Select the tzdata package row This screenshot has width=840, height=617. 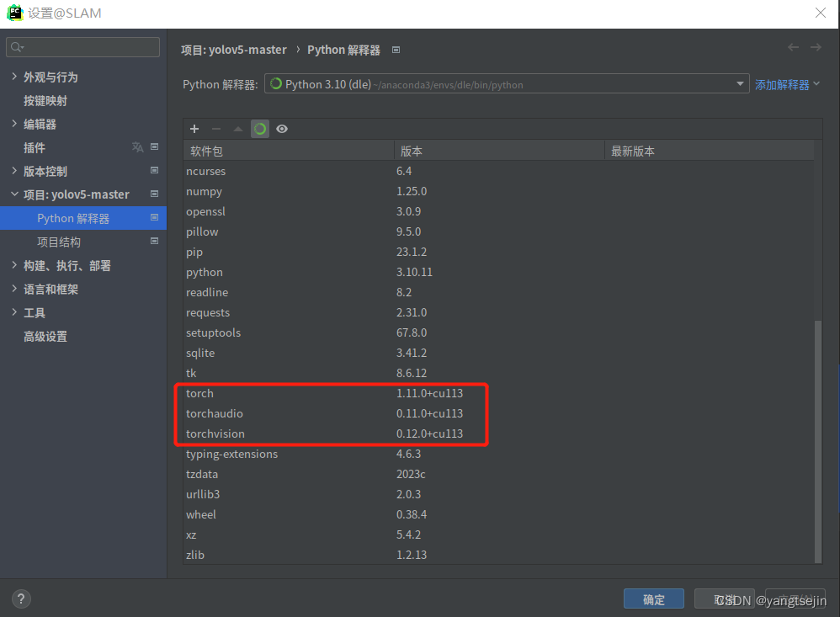[498, 474]
